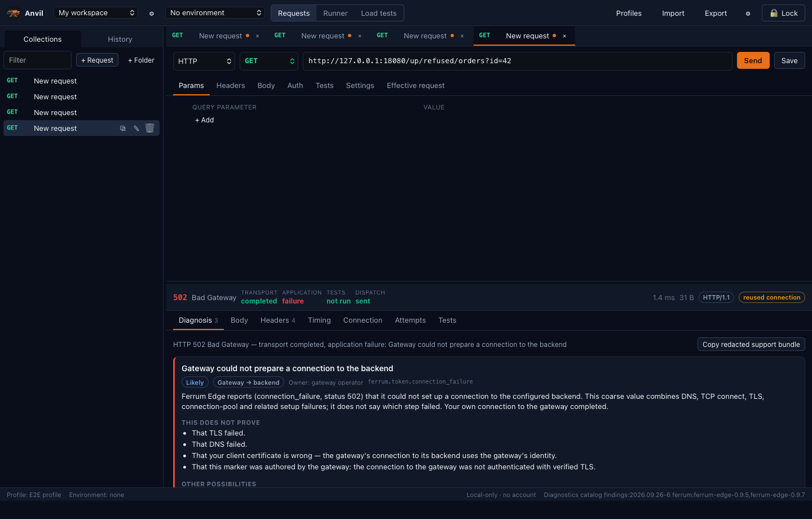The width and height of the screenshot is (812, 519).
Task: Open the response Headers 4 tab
Action: click(x=278, y=320)
